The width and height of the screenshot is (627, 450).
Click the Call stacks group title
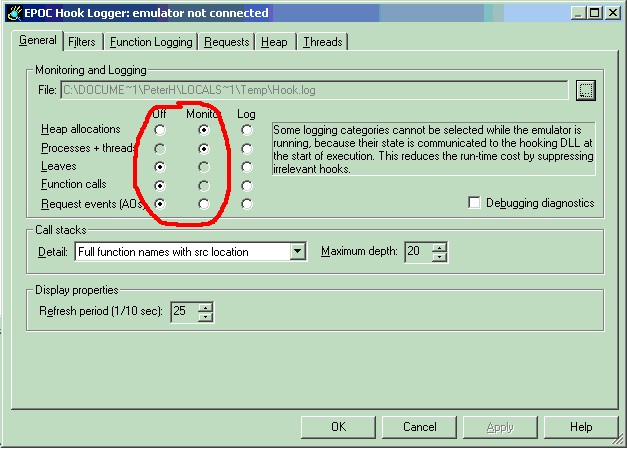click(x=61, y=230)
